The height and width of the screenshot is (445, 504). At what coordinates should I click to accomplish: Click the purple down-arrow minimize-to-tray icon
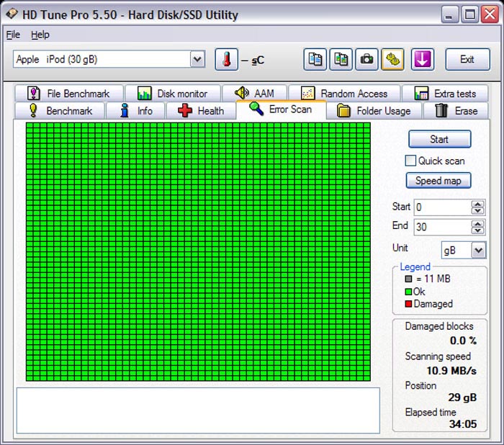[422, 60]
